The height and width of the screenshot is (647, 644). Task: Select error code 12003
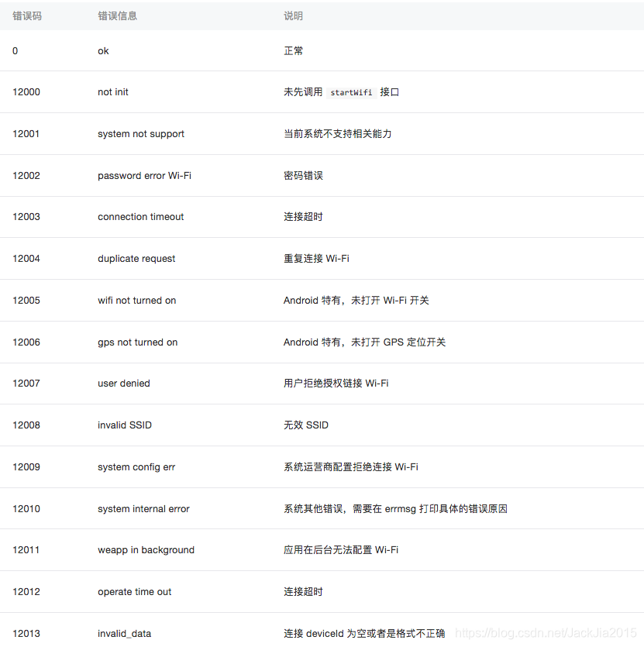26,217
